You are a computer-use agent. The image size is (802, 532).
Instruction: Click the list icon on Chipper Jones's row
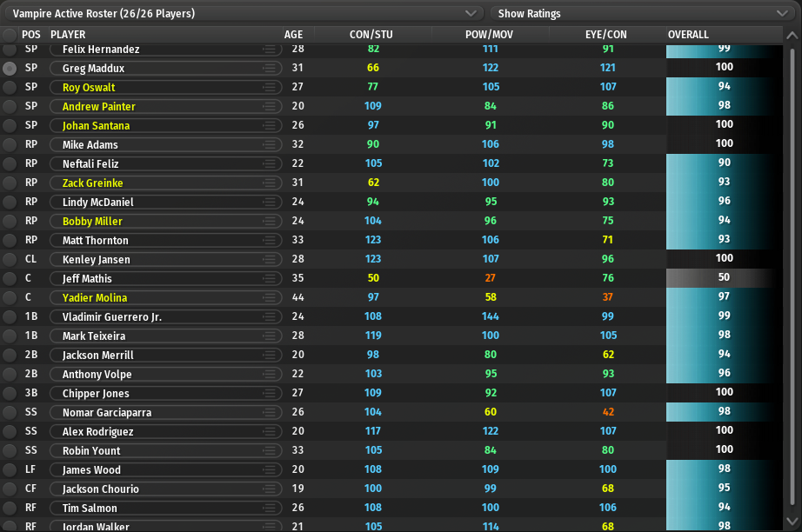(x=270, y=393)
